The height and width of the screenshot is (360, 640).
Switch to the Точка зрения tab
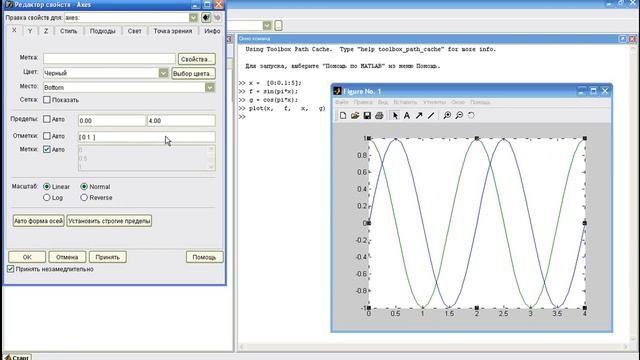point(173,31)
